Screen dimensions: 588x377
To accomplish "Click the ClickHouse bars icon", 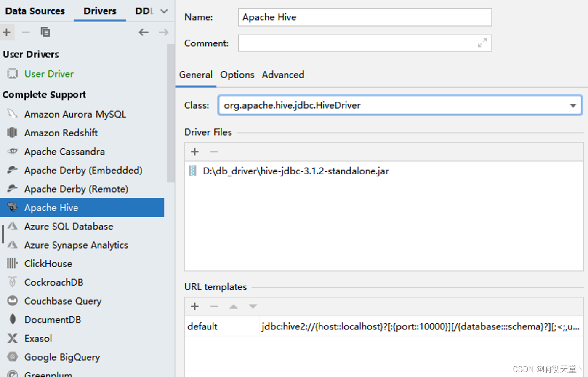I will tap(13, 263).
